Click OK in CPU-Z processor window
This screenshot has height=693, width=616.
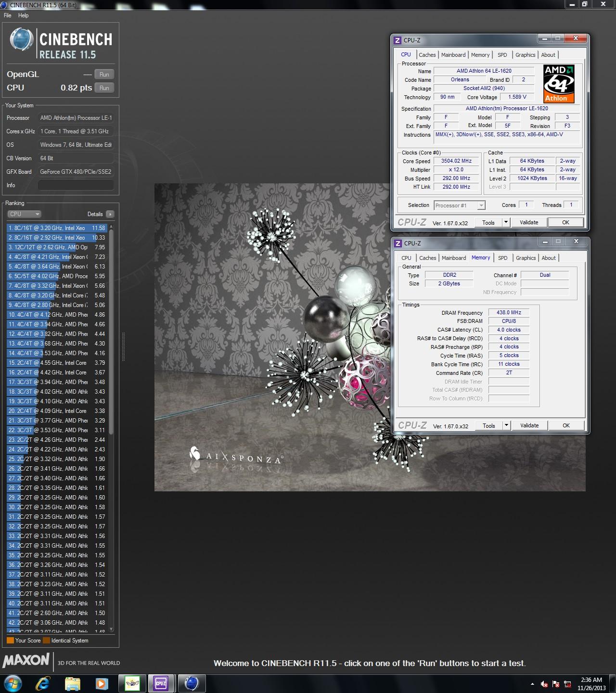(x=566, y=222)
